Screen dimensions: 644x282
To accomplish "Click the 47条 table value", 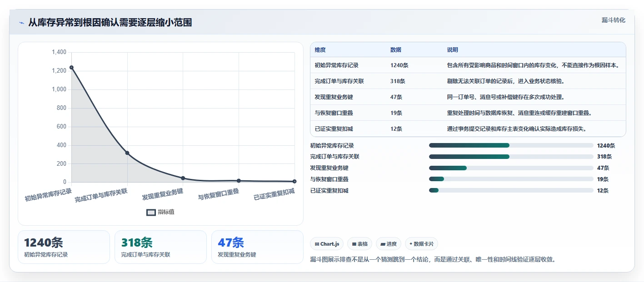I will pos(396,97).
